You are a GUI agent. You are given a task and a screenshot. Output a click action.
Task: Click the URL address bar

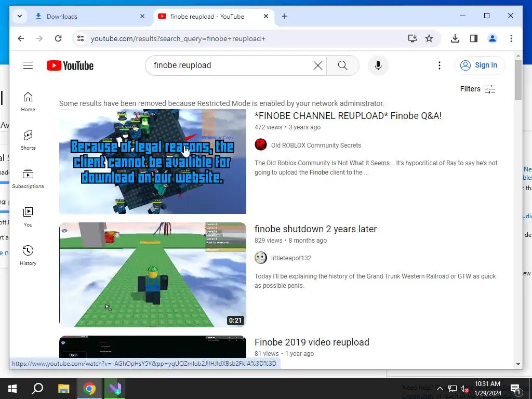click(246, 38)
